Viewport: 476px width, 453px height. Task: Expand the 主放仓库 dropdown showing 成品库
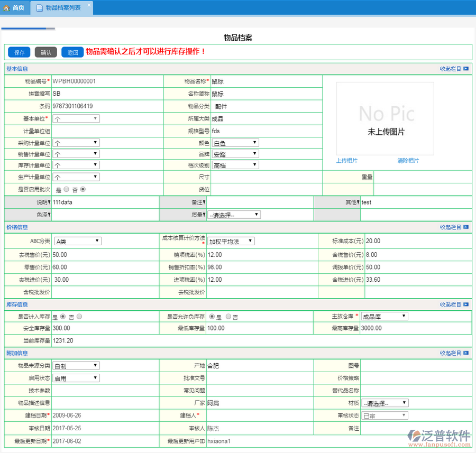[x=384, y=316]
